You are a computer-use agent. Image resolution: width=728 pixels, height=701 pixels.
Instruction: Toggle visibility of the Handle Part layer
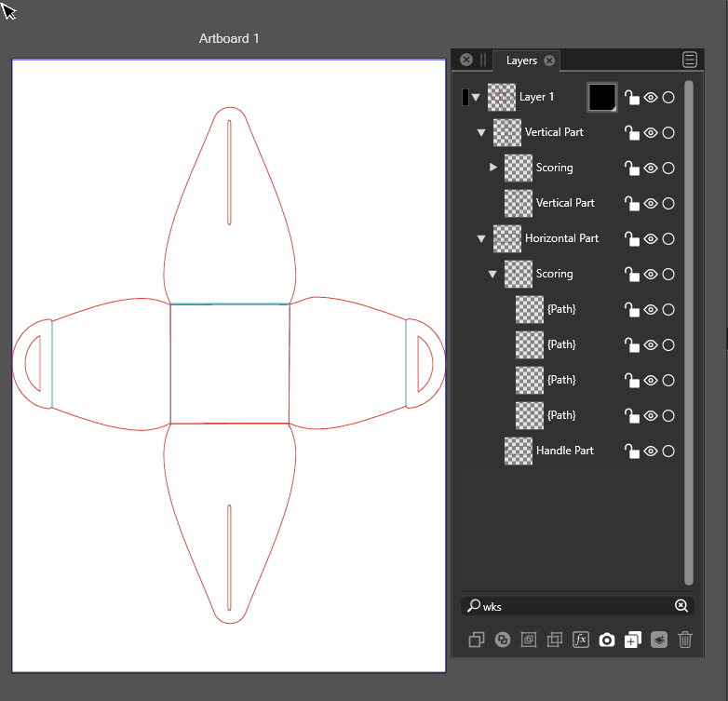(x=651, y=452)
